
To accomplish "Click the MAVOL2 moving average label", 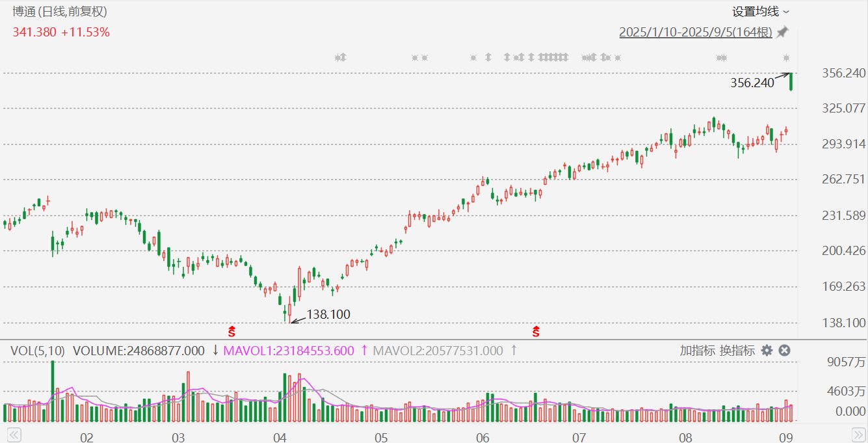I will (438, 351).
